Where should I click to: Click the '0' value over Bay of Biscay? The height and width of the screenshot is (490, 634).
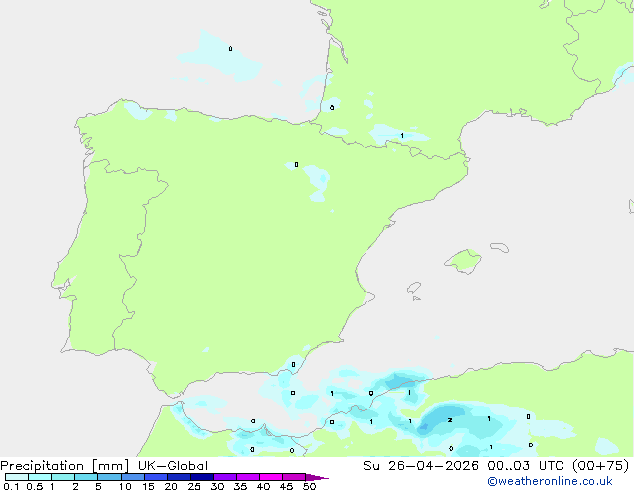230,49
